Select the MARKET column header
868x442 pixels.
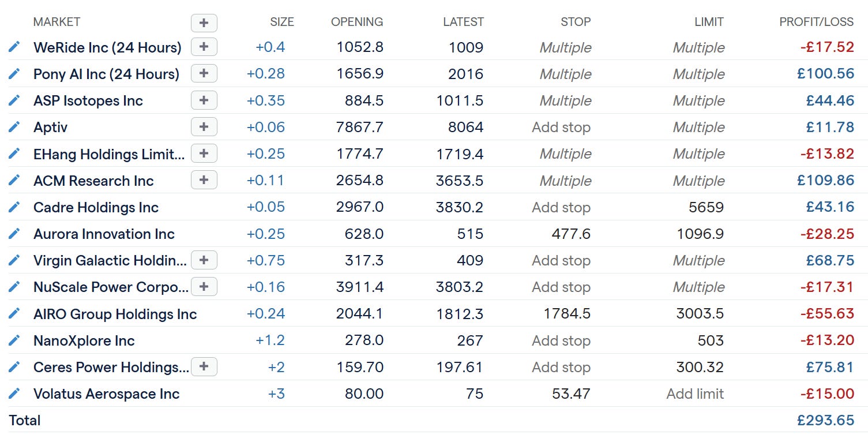click(57, 22)
